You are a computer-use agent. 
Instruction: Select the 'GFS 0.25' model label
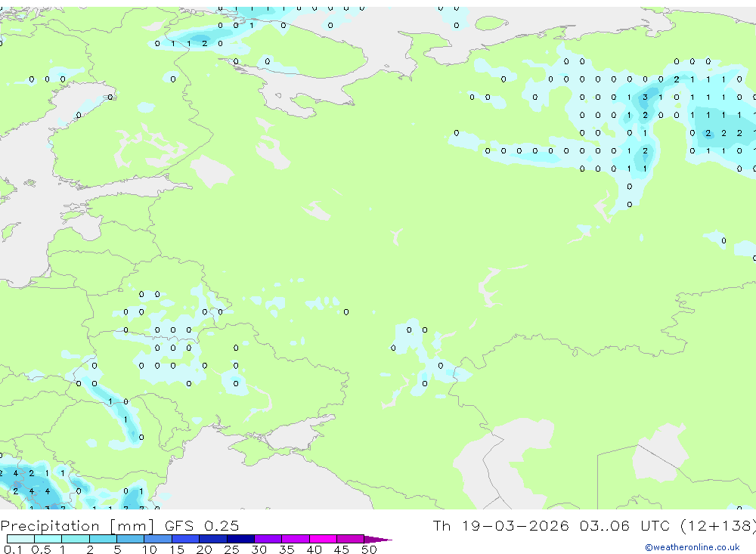pos(202,526)
